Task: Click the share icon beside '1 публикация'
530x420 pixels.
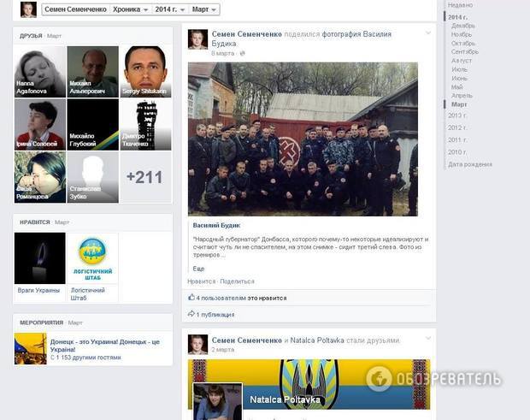Action: coord(191,314)
